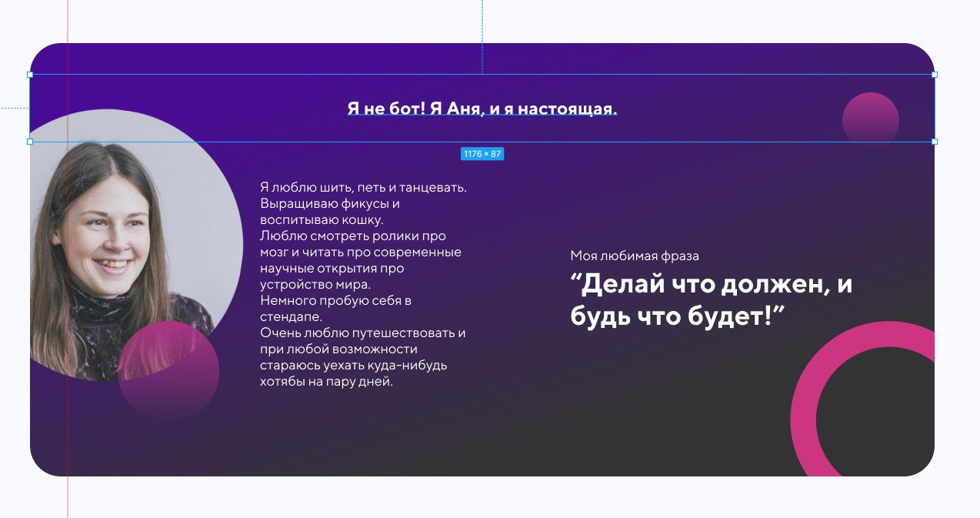The height and width of the screenshot is (518, 980).
Task: Click the label "Моя любимая фраза"
Action: tap(635, 256)
